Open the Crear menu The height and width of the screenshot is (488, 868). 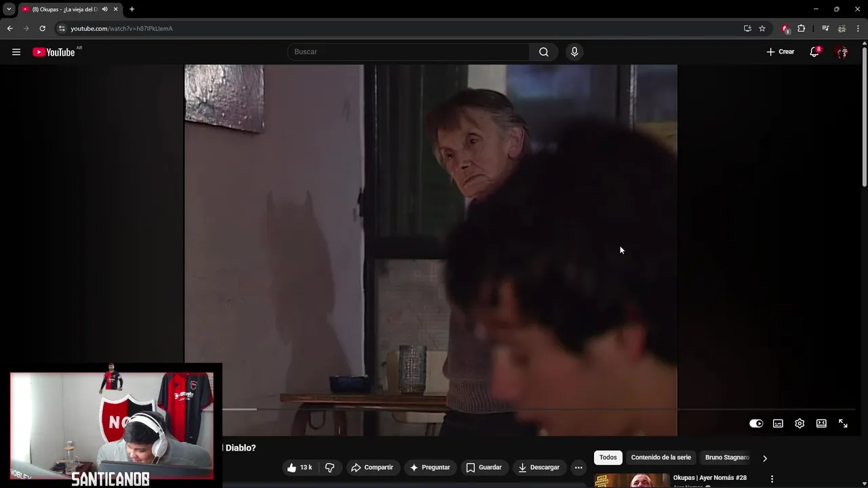click(x=781, y=52)
